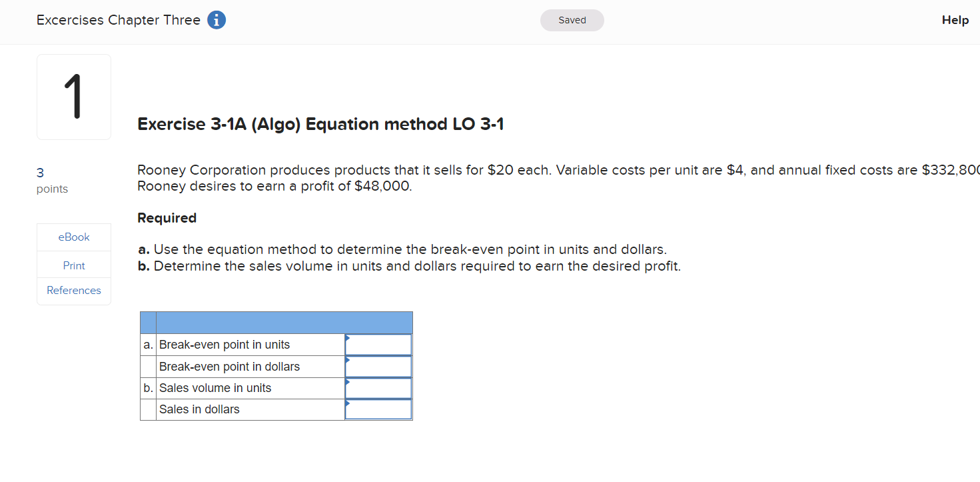
Task: Click the blue table header row
Action: click(x=276, y=322)
